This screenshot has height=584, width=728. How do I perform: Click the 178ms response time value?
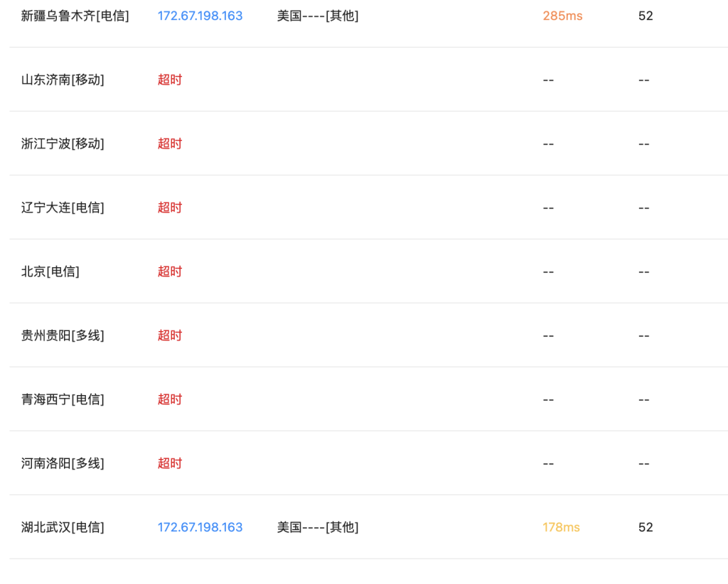coord(561,527)
